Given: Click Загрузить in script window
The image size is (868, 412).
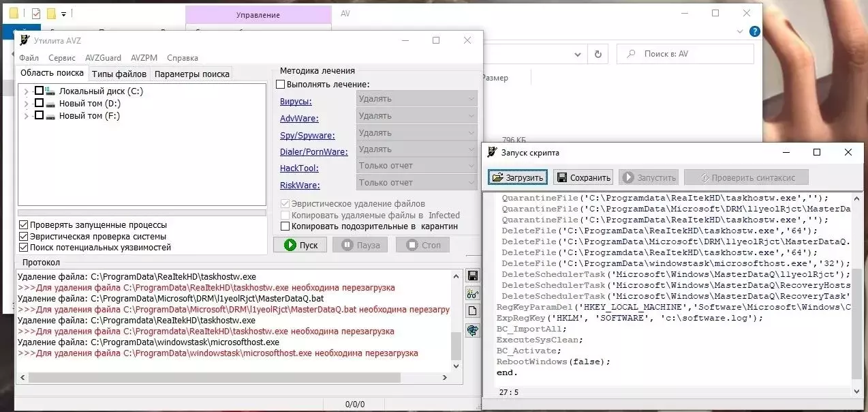Looking at the screenshot, I should pos(518,177).
